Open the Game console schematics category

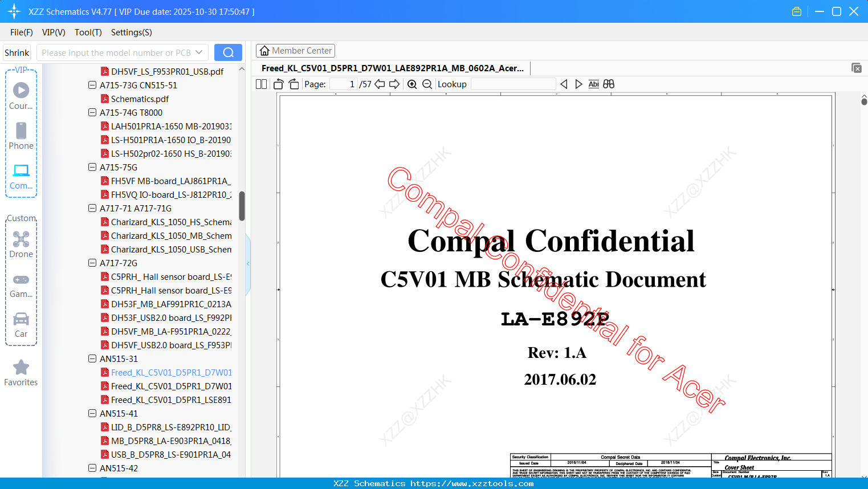coord(21,285)
